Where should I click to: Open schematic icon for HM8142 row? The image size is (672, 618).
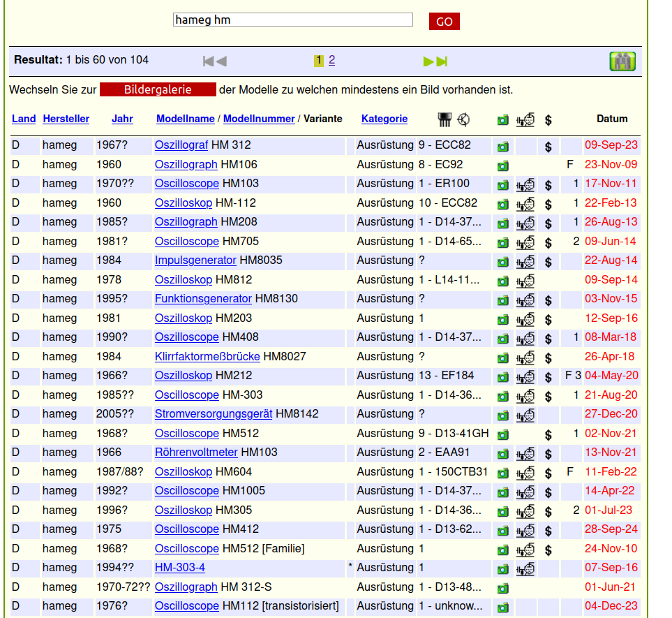525,415
